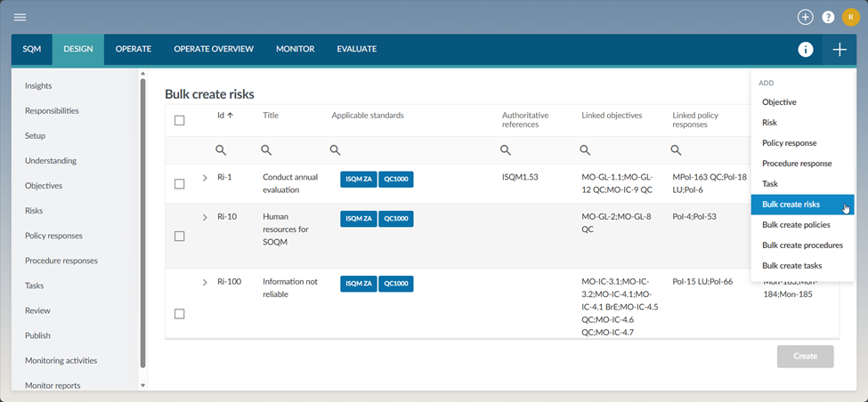The height and width of the screenshot is (402, 868).
Task: Sort the table by Id column header
Action: point(225,116)
